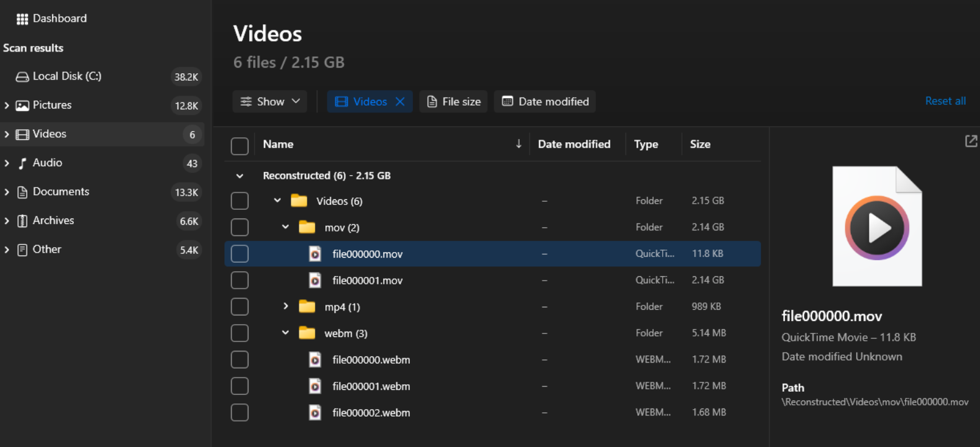Check the mp4 (1) folder checkbox
The image size is (980, 447).
(x=240, y=307)
